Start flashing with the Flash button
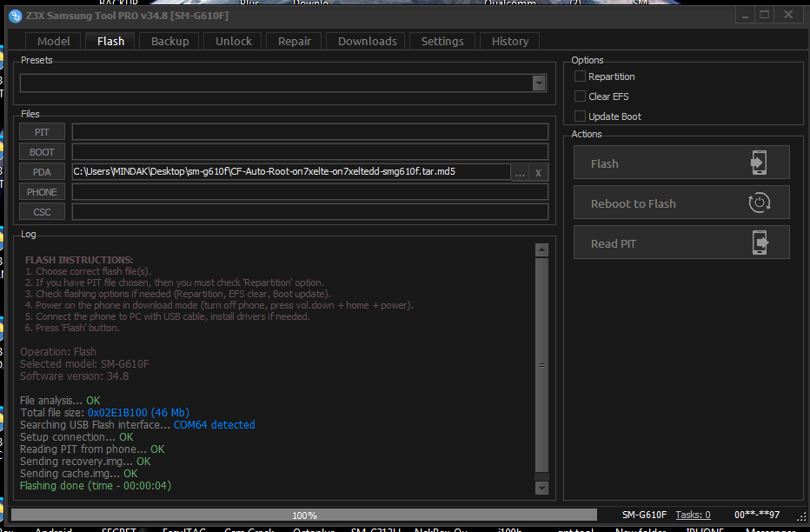The height and width of the screenshot is (532, 810). [681, 163]
